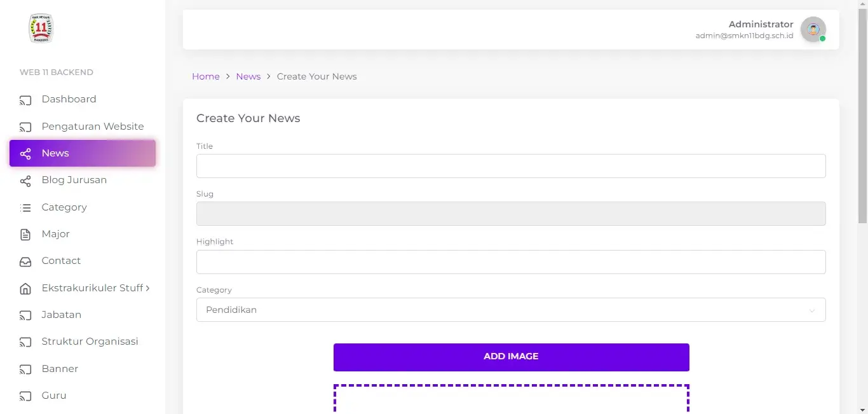Viewport: 868px width, 414px height.
Task: Open the Administrator avatar menu
Action: tap(813, 29)
